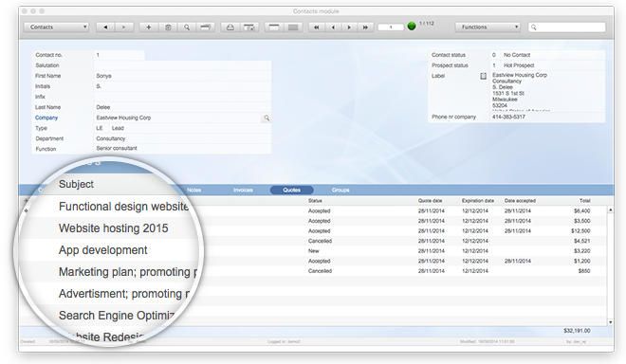Viewport: 626px width, 364px height.
Task: Click the grand total $32,191.00
Action: click(577, 331)
